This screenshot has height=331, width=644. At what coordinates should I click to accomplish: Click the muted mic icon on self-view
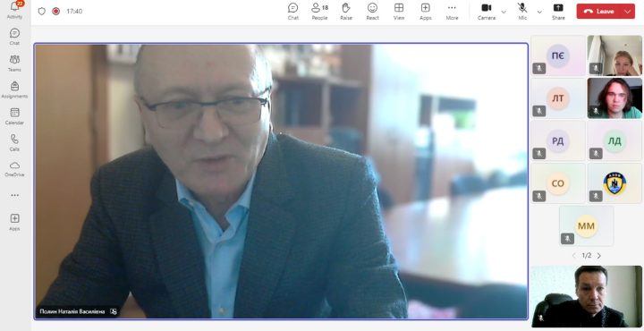click(541, 318)
